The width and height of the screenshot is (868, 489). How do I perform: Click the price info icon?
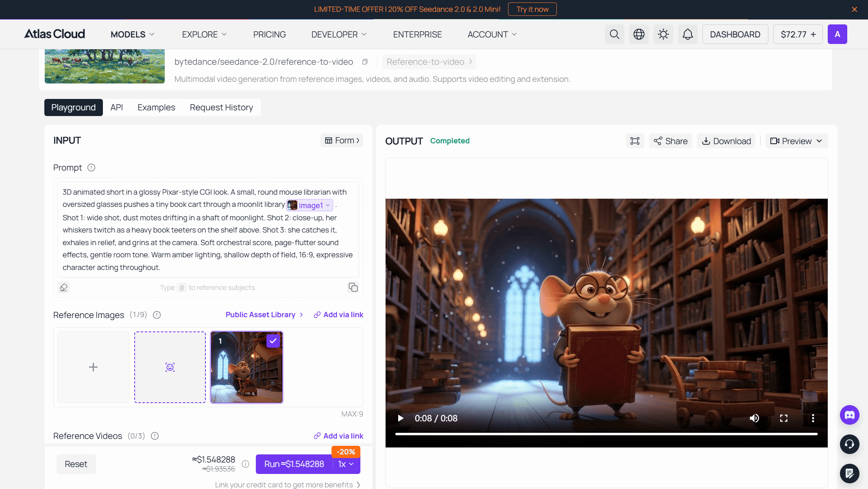246,464
